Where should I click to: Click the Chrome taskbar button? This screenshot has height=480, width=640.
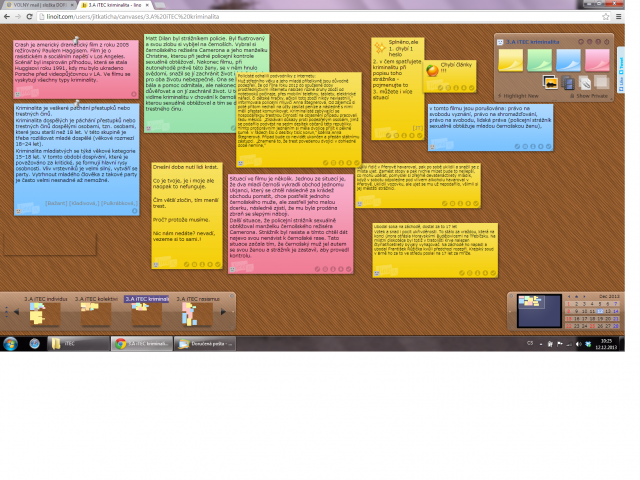pos(142,344)
